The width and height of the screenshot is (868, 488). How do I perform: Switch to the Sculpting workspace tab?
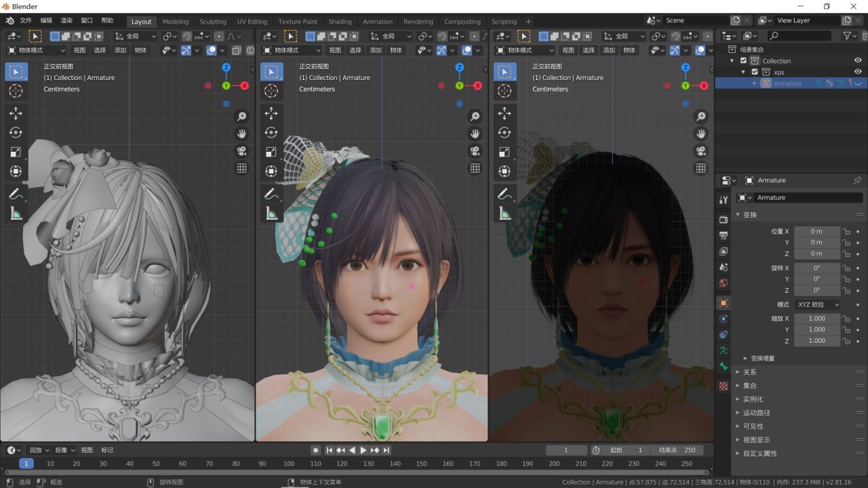pyautogui.click(x=212, y=22)
